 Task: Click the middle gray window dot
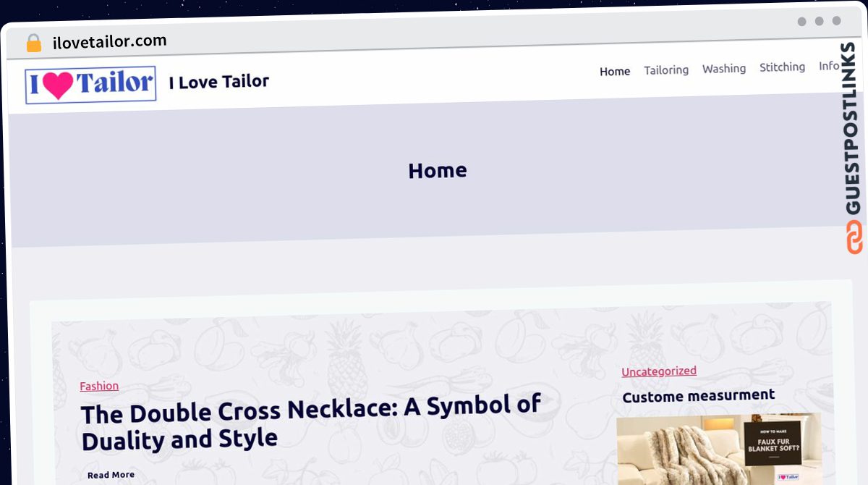pyautogui.click(x=820, y=21)
